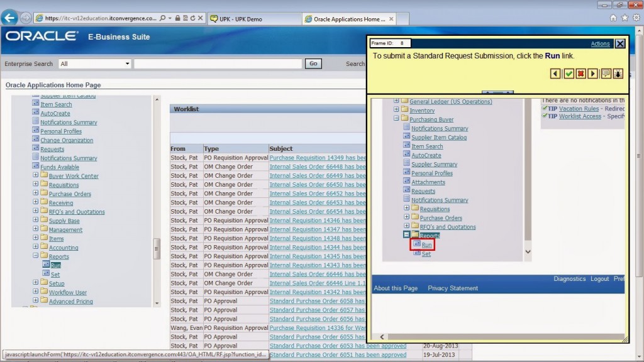
Task: Click in the Enterprise Search text field
Action: click(218, 63)
